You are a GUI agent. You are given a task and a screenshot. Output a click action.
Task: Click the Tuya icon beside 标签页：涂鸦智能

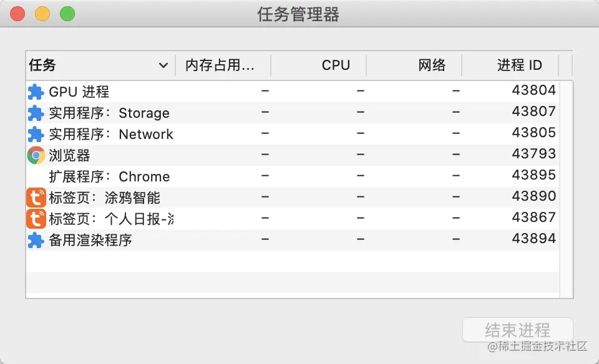point(37,197)
